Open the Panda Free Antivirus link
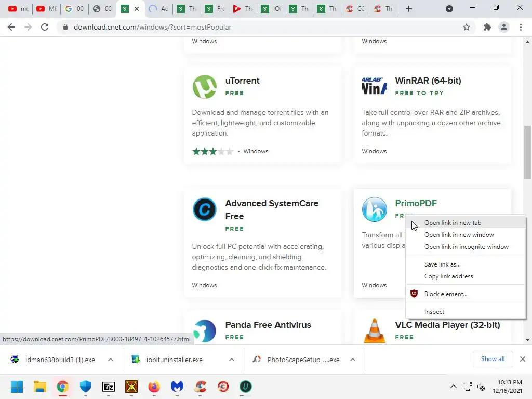Viewport: 532px width, 399px height. tap(268, 325)
